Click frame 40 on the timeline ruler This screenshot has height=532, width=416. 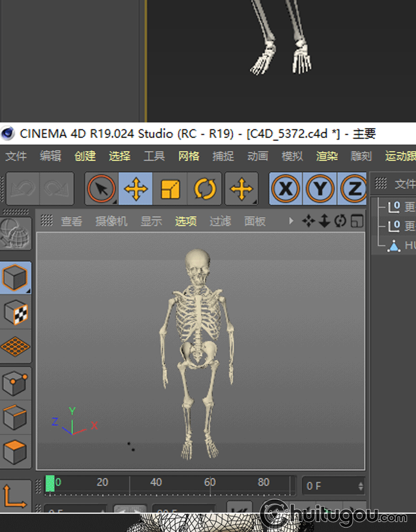tap(156, 483)
